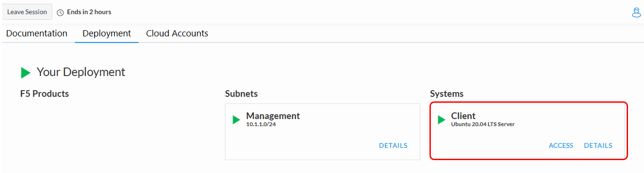Click the clock icon beside session timer

click(60, 12)
